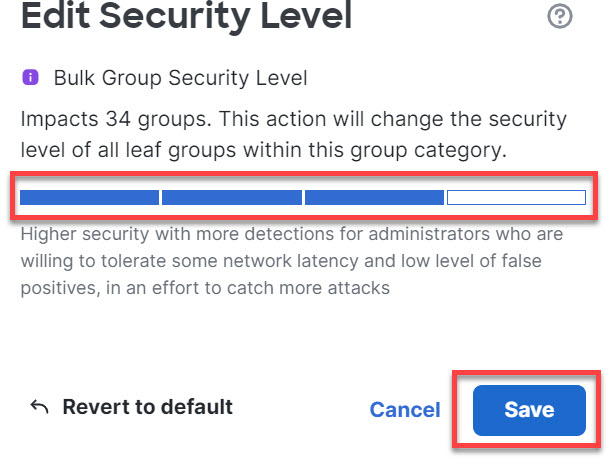Set security level to first segment
This screenshot has height=460, width=608.
89,197
